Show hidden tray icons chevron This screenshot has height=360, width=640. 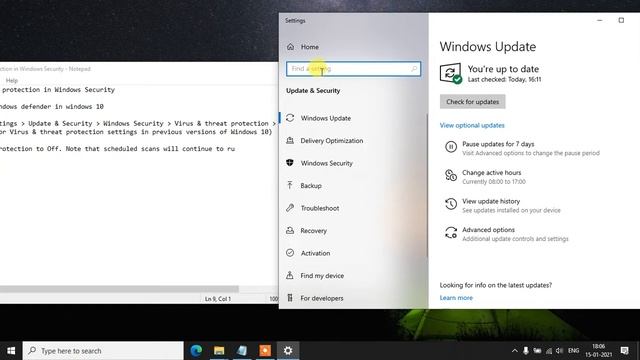pyautogui.click(x=514, y=351)
